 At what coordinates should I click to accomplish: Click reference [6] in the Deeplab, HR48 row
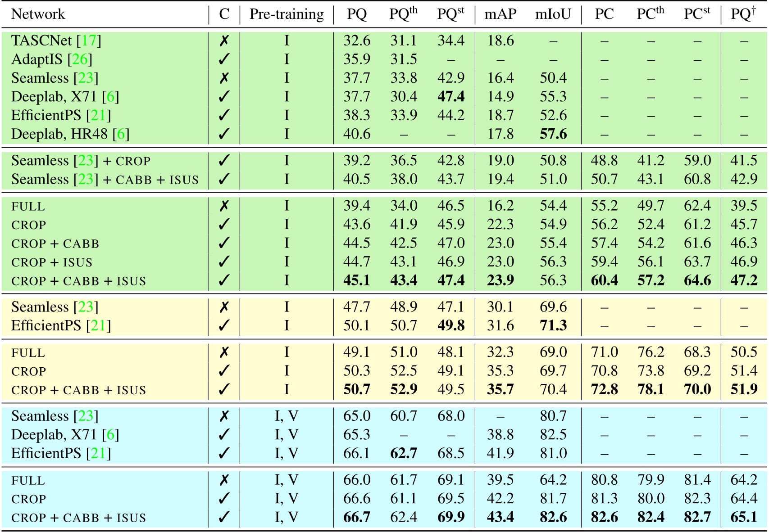[121, 134]
